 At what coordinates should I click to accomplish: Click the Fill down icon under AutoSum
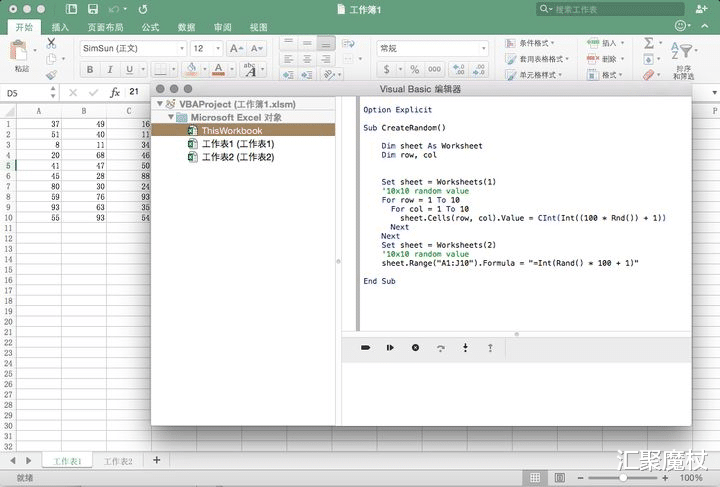648,59
